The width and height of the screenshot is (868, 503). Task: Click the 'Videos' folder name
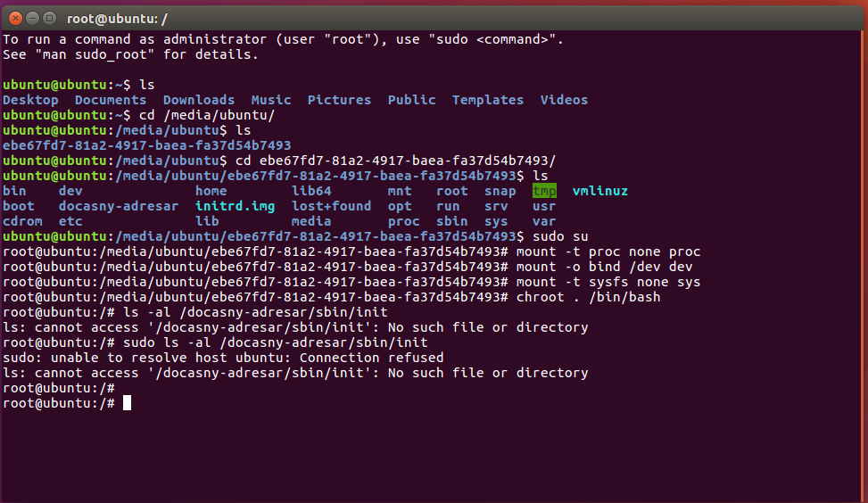pos(564,100)
